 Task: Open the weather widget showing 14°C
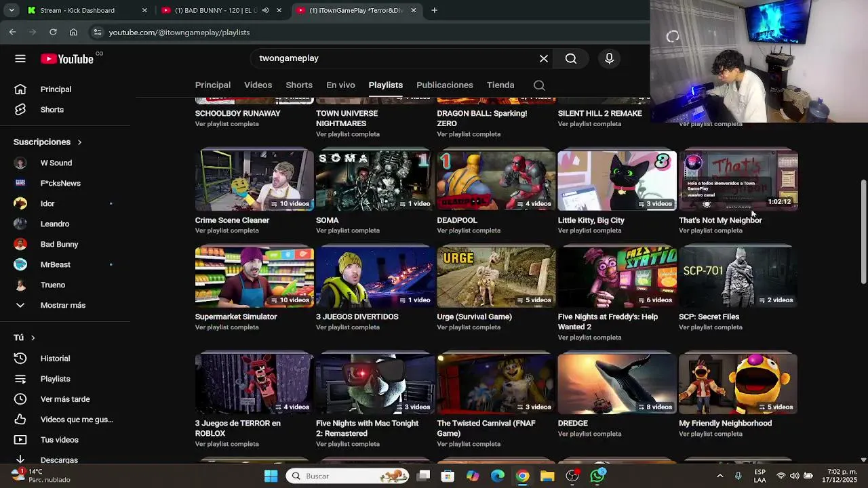click(x=41, y=475)
